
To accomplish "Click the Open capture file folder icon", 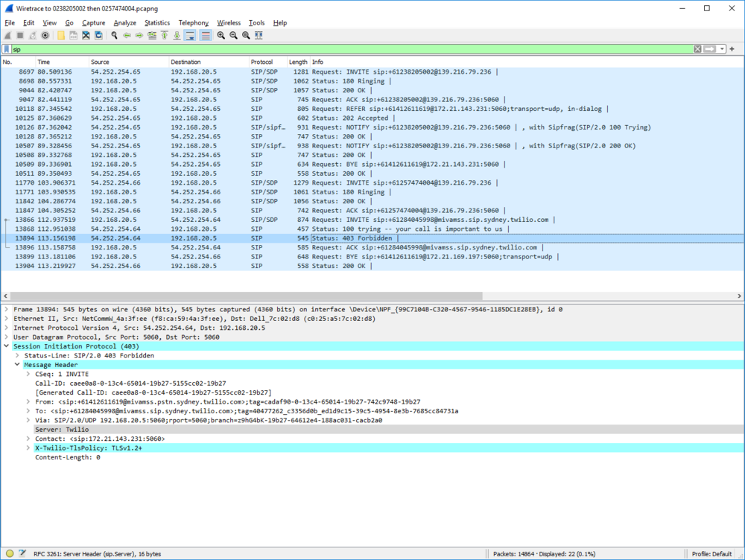I will tap(61, 35).
